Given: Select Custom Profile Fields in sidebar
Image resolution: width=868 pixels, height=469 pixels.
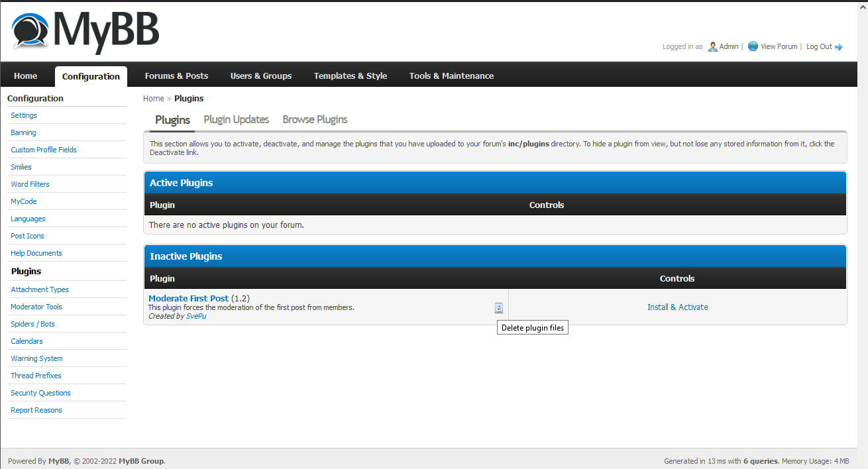Looking at the screenshot, I should click(x=44, y=150).
